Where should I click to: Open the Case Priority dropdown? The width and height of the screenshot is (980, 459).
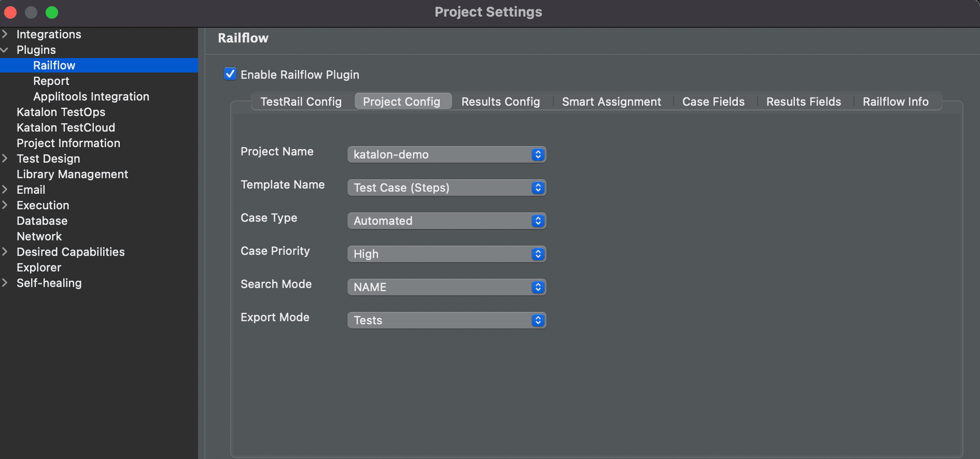coord(446,254)
